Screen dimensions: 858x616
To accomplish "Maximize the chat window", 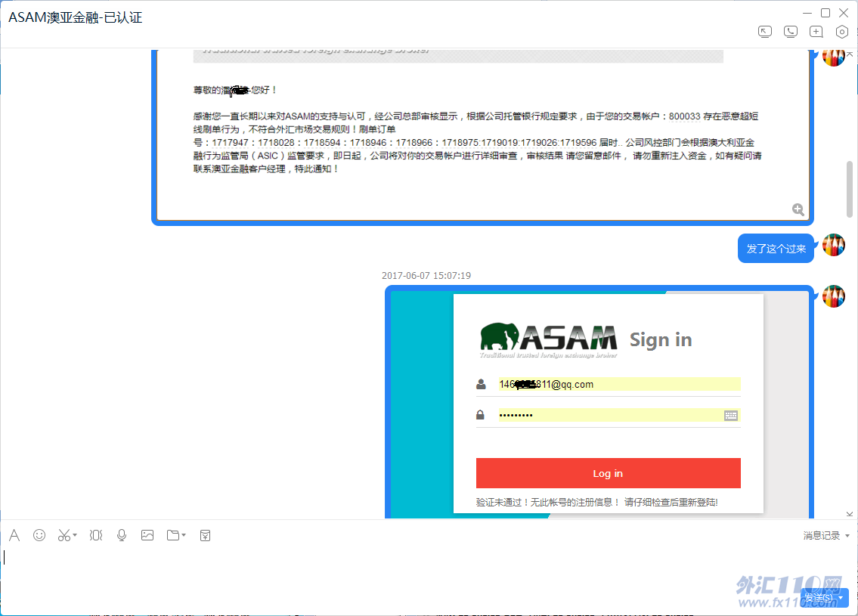I will pyautogui.click(x=825, y=13).
